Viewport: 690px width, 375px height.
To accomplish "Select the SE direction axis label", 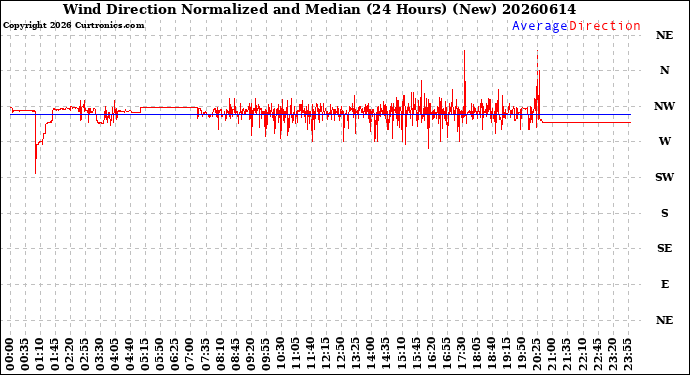I will click(664, 249).
